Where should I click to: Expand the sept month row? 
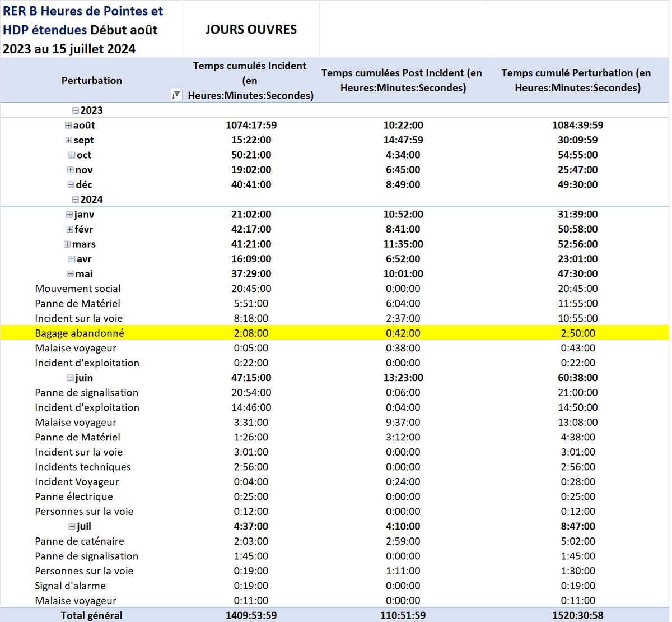(69, 140)
